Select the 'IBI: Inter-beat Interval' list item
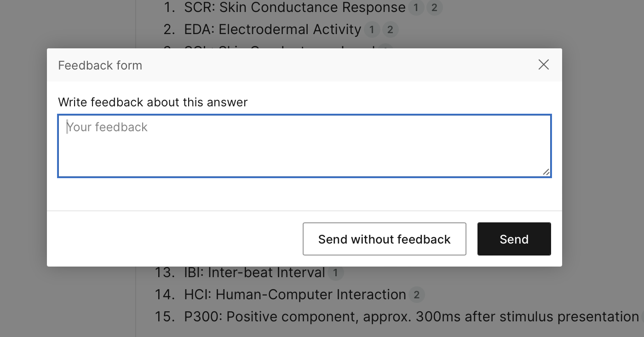This screenshot has width=644, height=337. click(266, 273)
